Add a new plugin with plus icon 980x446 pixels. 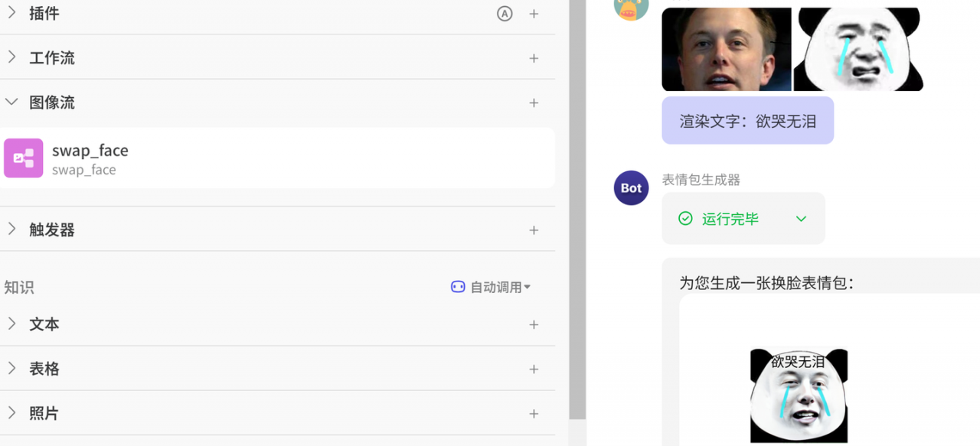click(x=534, y=14)
